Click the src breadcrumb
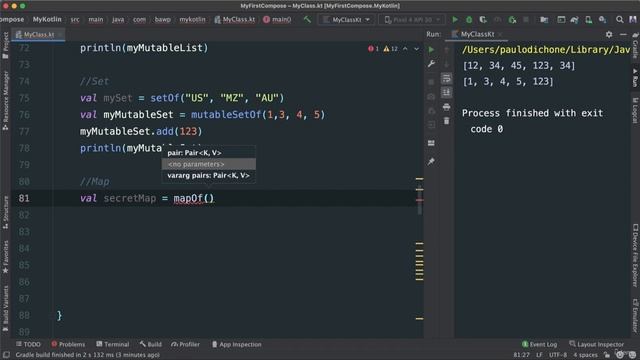640x360 pixels. point(75,19)
